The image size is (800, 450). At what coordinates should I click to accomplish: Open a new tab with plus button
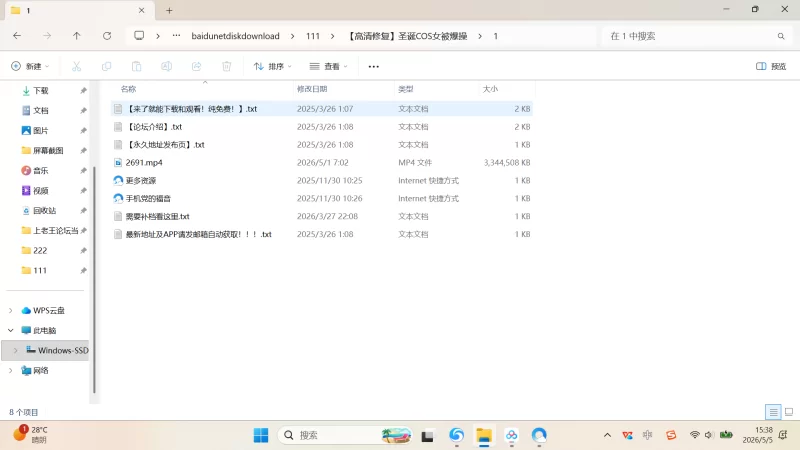169,10
